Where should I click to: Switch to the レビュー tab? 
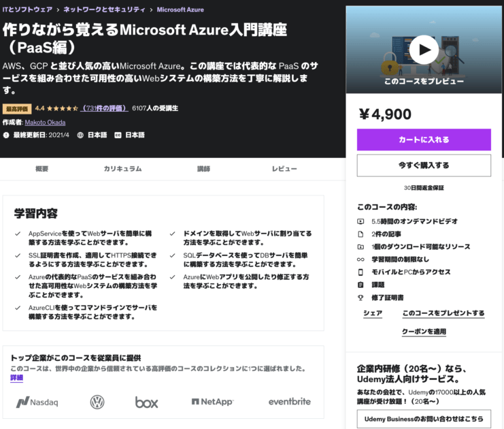284,169
